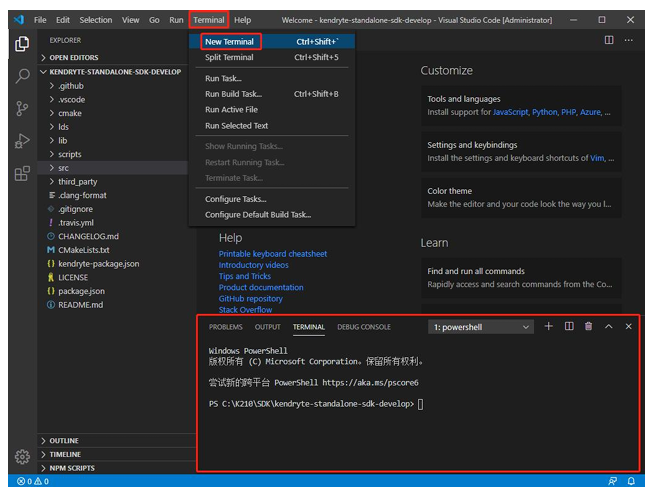Screen dimensions: 652x492
Task: Switch to the OUTPUT tab
Action: (267, 327)
